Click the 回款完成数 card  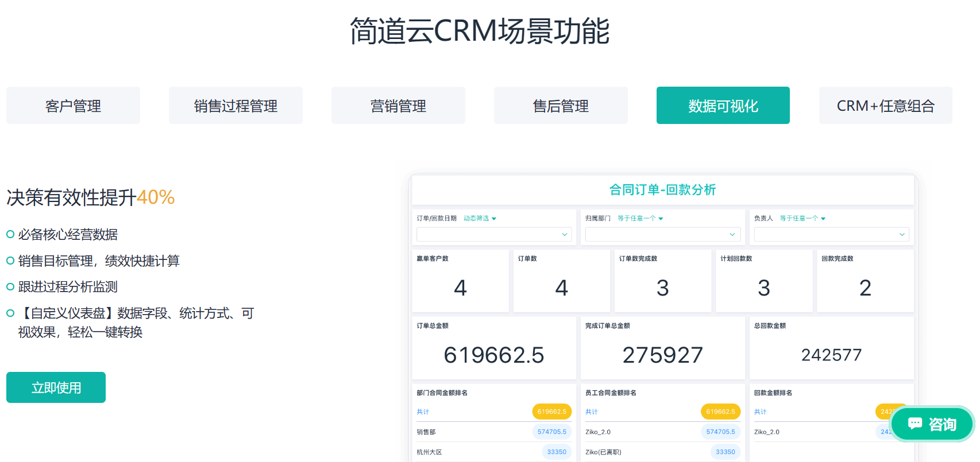point(865,281)
